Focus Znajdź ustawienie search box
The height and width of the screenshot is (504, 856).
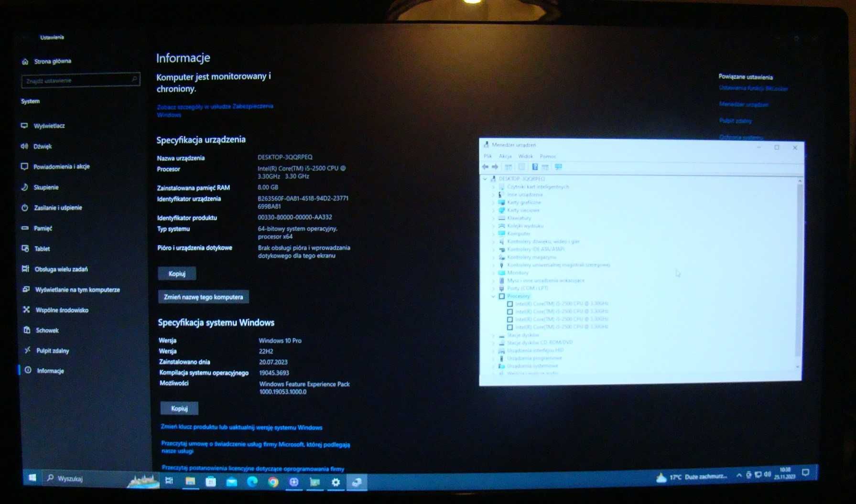80,81
